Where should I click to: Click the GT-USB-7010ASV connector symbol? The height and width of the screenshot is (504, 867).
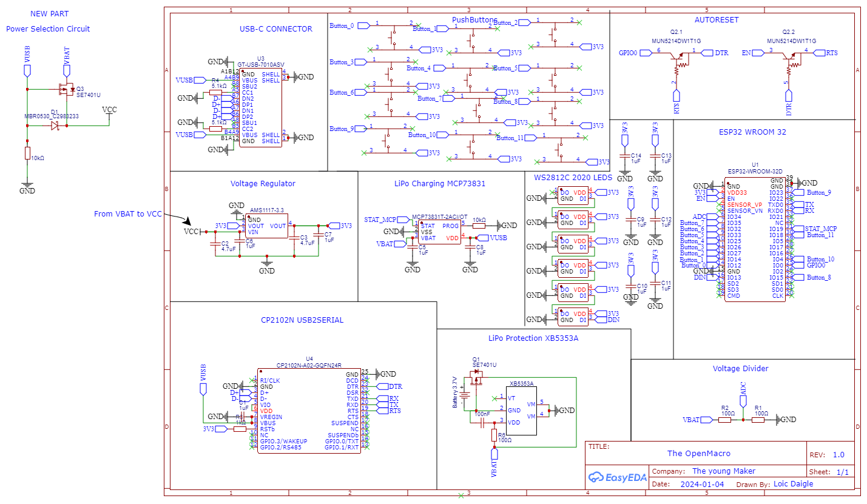[261, 106]
